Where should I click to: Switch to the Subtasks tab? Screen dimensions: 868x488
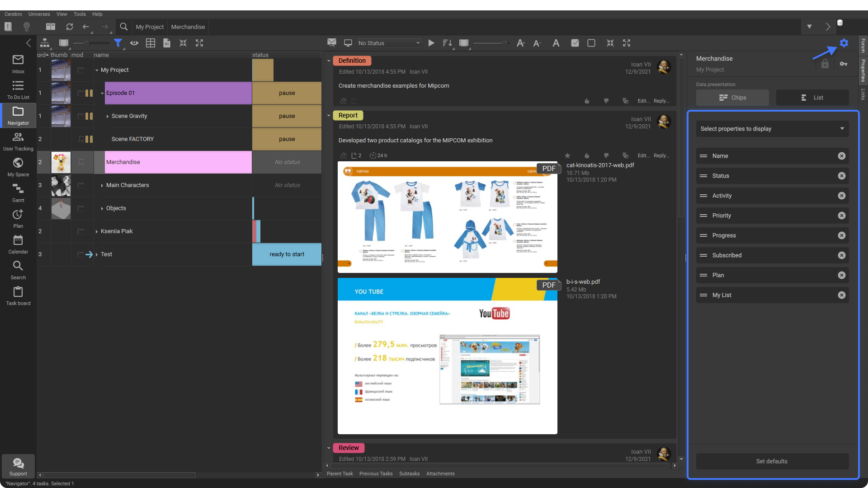pyautogui.click(x=409, y=474)
